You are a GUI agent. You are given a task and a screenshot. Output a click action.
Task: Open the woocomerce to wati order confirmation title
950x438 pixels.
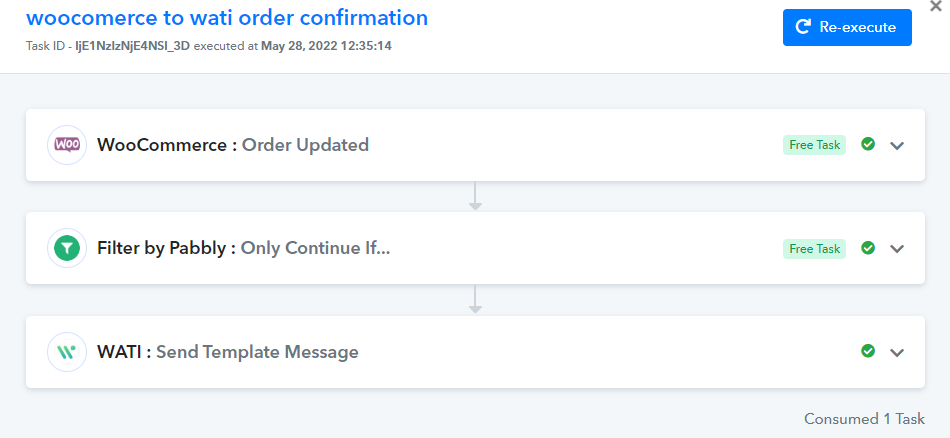pos(227,18)
